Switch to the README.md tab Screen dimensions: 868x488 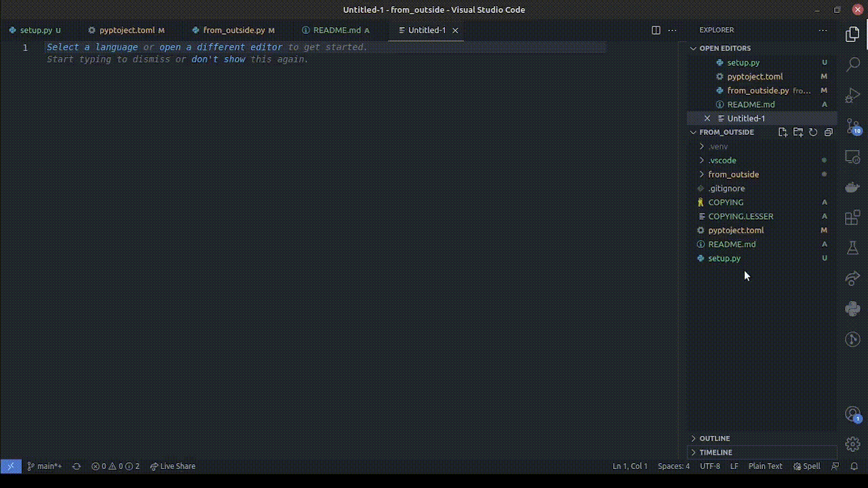point(336,30)
